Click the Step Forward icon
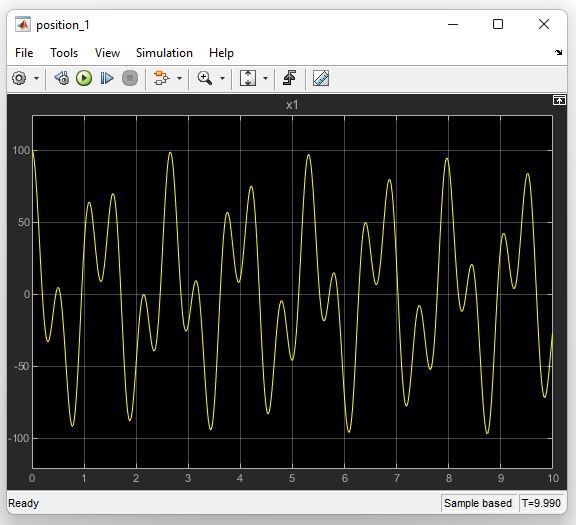The width and height of the screenshot is (576, 525). coord(107,78)
